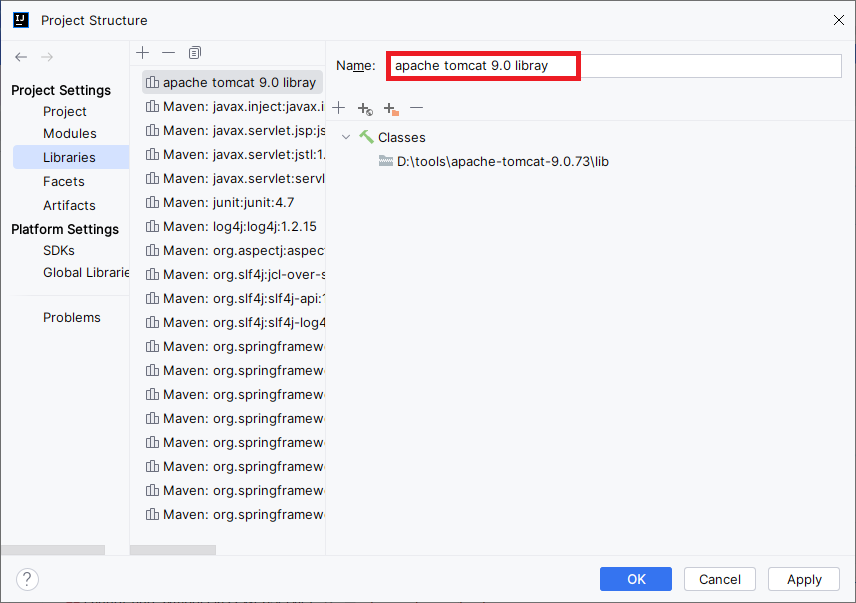Focus the library Name input field
Image resolution: width=856 pixels, height=603 pixels.
(x=614, y=65)
